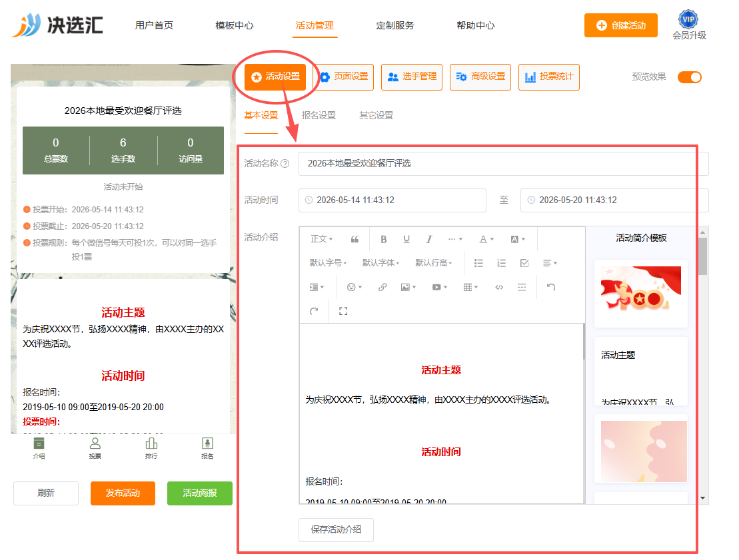Click the blockquote icon in editor toolbar

tap(355, 239)
